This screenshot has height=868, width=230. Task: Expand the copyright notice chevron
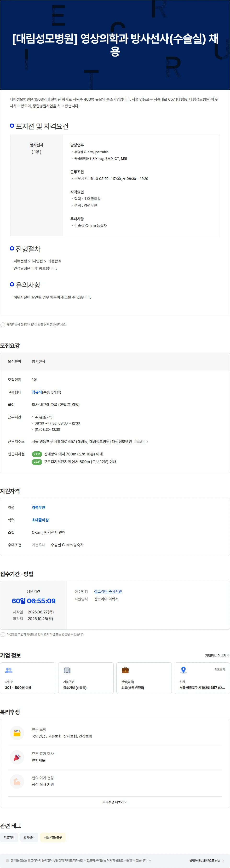coord(150,860)
